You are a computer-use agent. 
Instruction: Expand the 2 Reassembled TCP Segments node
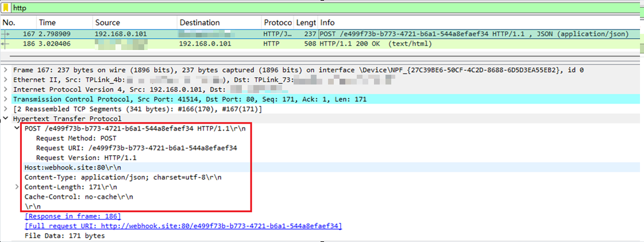[x=5, y=109]
